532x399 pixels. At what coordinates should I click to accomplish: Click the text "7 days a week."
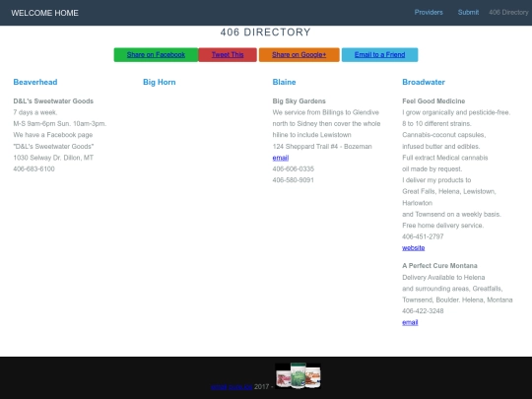pyautogui.click(x=35, y=112)
